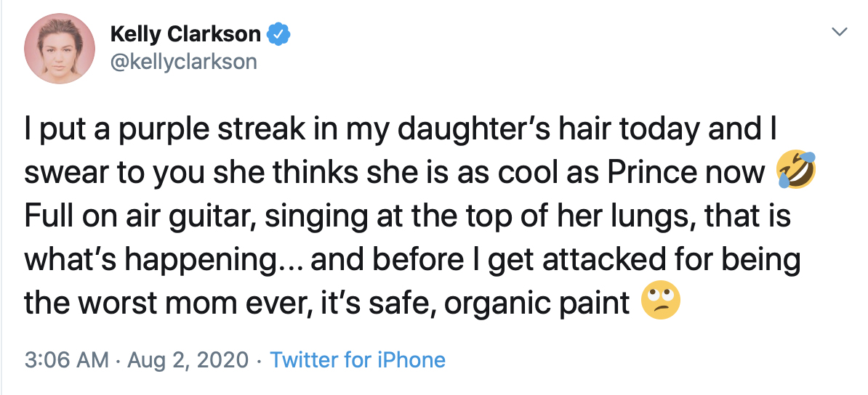
Task: Open the @kellyclarkson handle link
Action: point(183,61)
